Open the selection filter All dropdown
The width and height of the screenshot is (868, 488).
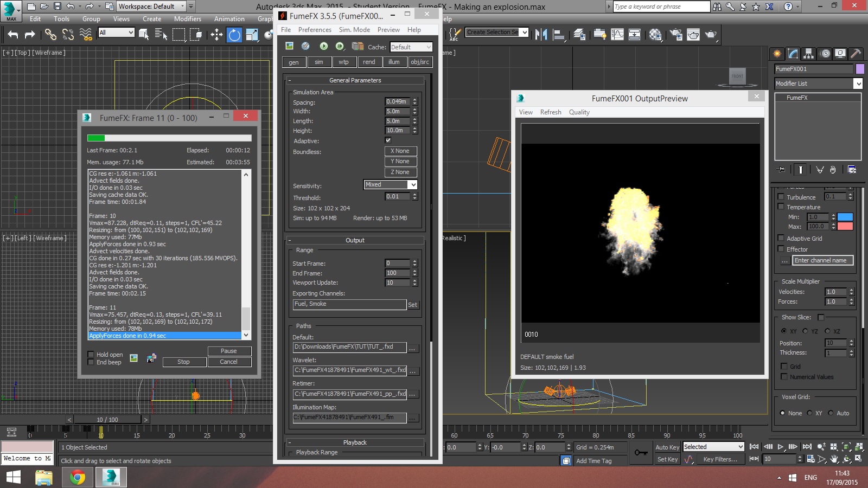tap(116, 33)
